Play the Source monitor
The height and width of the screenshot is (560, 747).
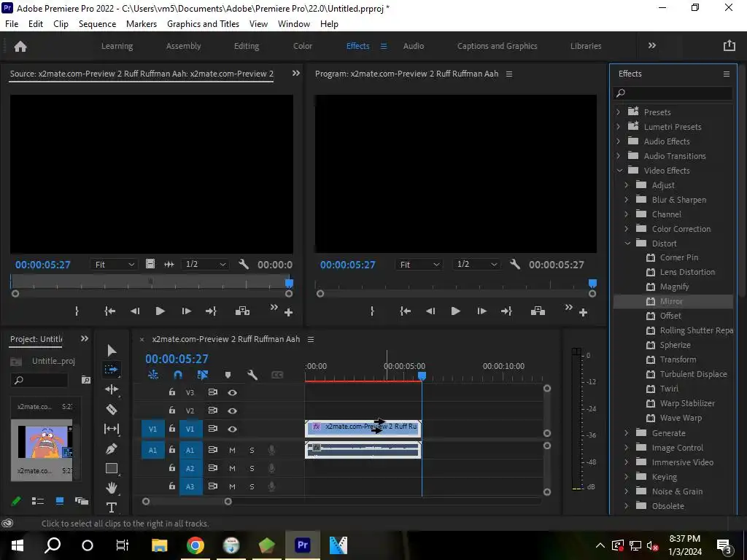click(160, 311)
